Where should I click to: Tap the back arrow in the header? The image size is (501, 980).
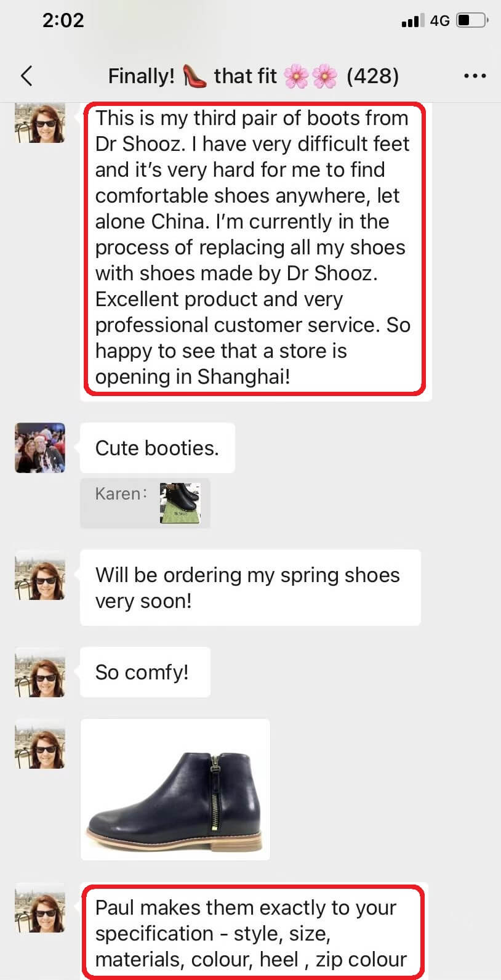(26, 76)
